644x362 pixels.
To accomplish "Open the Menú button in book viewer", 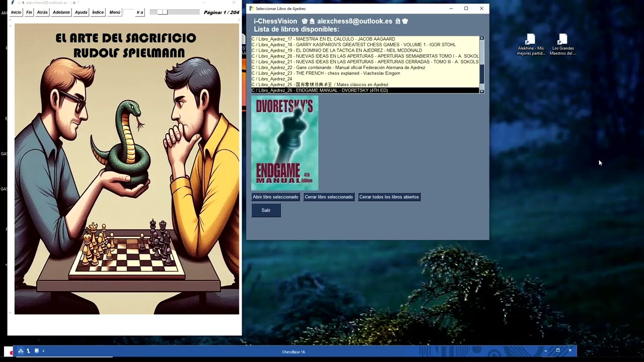I will pos(115,12).
